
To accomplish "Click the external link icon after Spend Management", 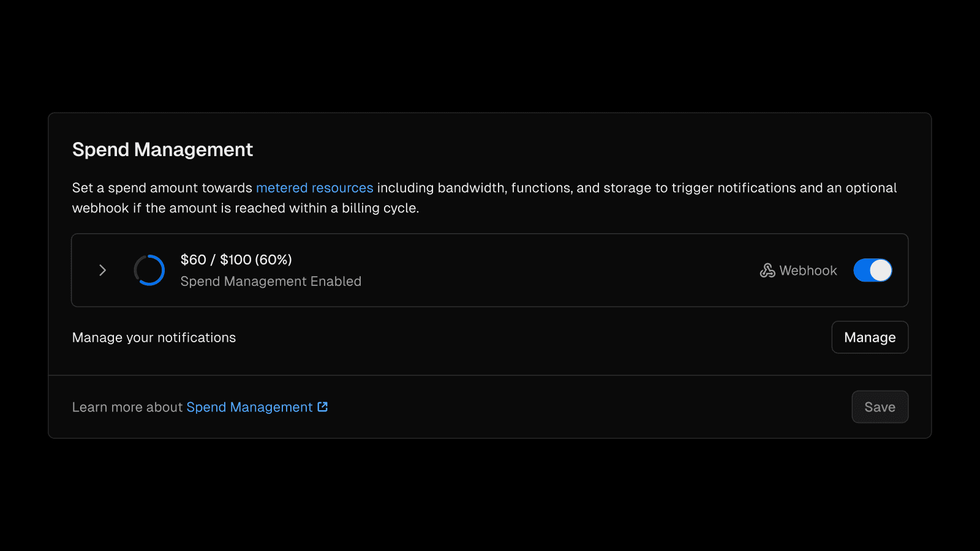I will pos(323,407).
